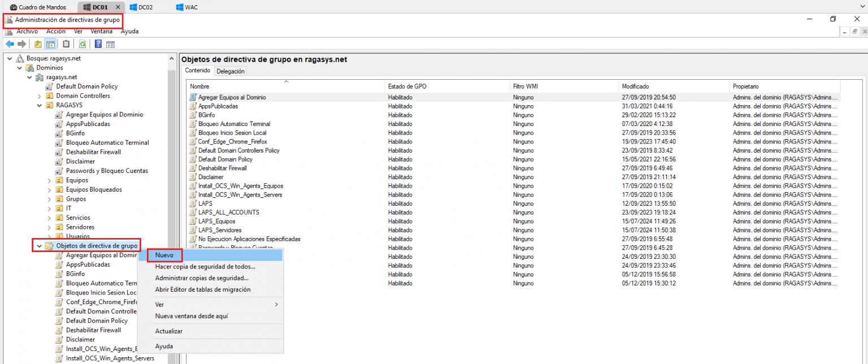
Task: Click the RAGASYS OU folder icon
Action: point(49,105)
